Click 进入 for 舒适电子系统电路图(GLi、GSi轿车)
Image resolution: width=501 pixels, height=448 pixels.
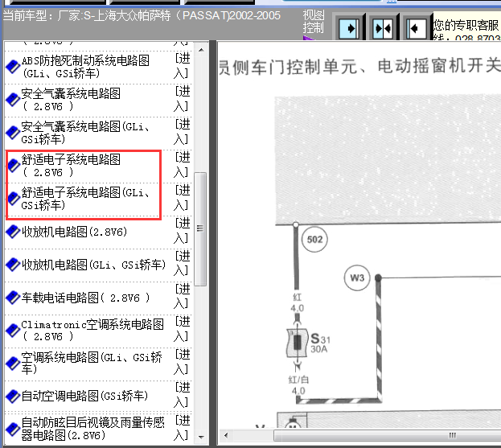182,198
